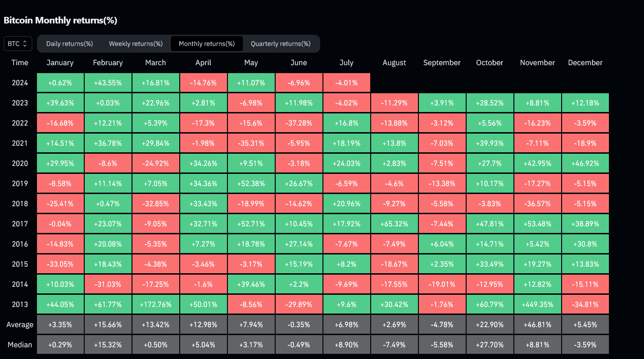Select the 2020 March cell -24.92%
This screenshot has height=359, width=644.
point(155,163)
